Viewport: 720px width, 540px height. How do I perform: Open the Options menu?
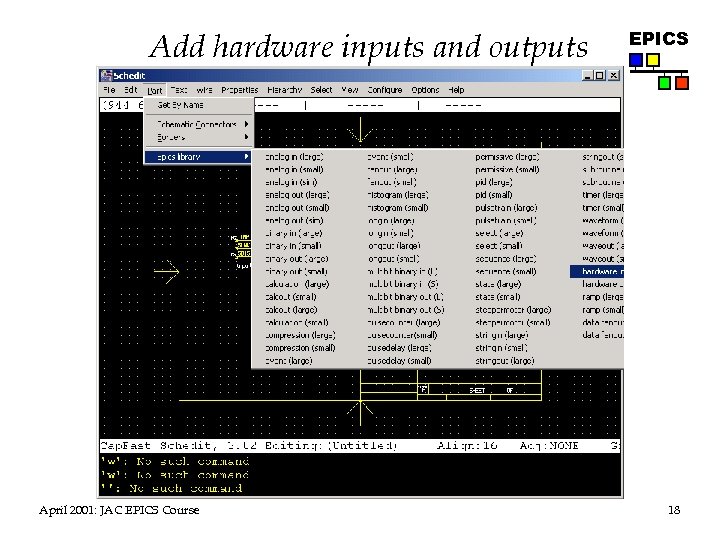point(425,90)
